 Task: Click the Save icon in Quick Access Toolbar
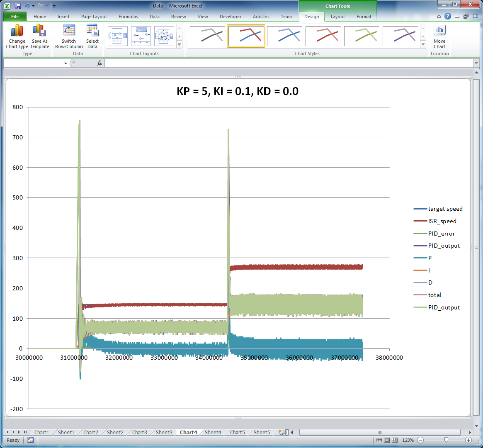[18, 6]
